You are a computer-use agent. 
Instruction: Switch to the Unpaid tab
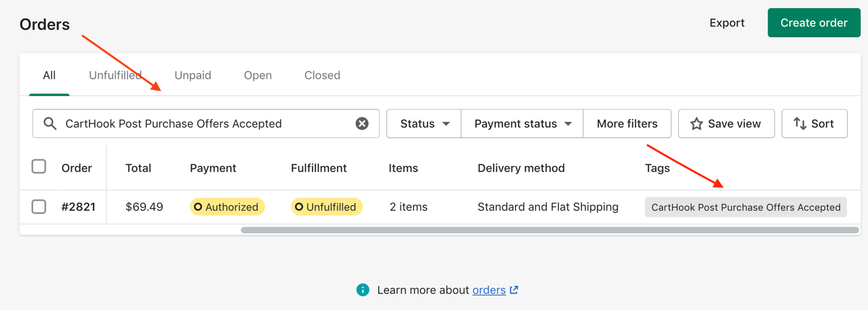tap(193, 75)
